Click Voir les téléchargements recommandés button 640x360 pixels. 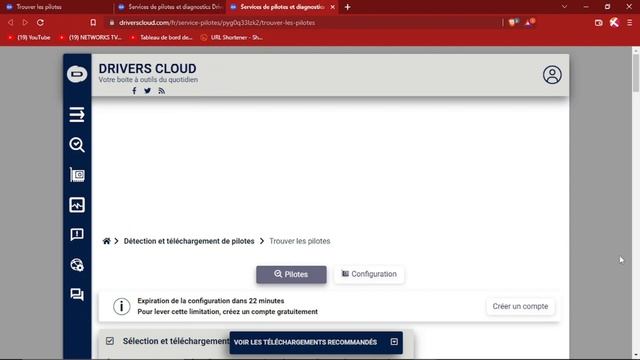[316, 342]
